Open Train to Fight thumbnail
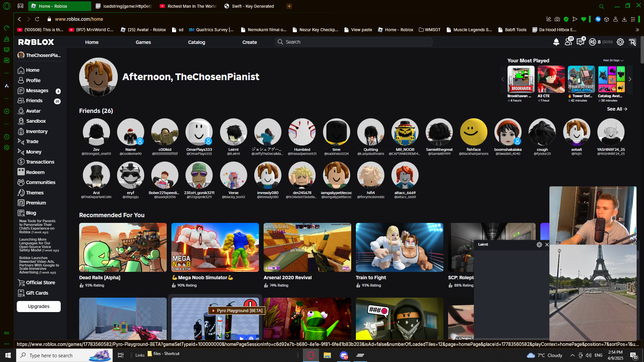The width and height of the screenshot is (644, 362). pyautogui.click(x=399, y=247)
